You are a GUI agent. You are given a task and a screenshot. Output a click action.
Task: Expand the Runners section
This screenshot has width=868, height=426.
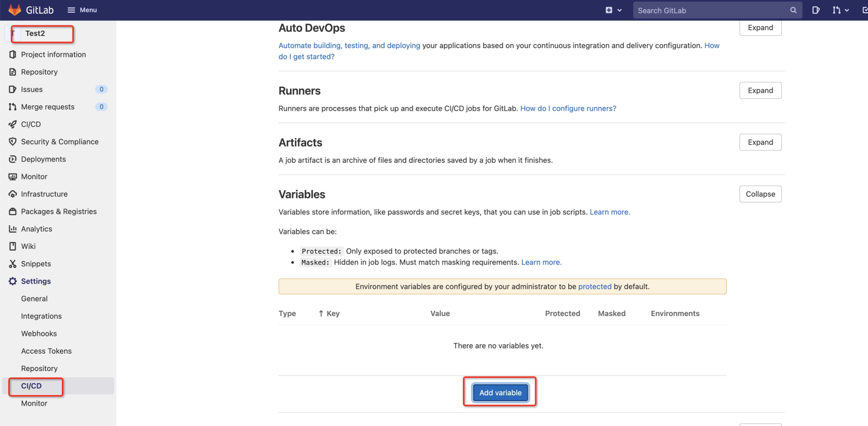click(760, 90)
